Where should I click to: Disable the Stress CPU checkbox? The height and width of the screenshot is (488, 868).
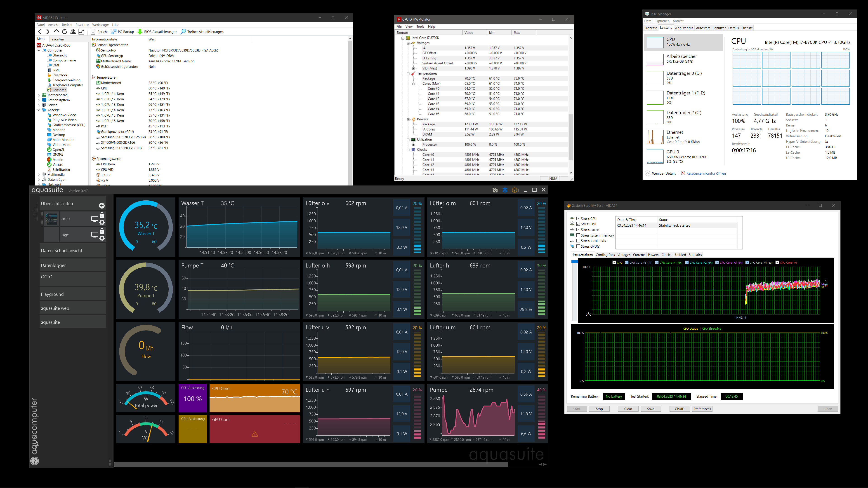click(x=578, y=218)
